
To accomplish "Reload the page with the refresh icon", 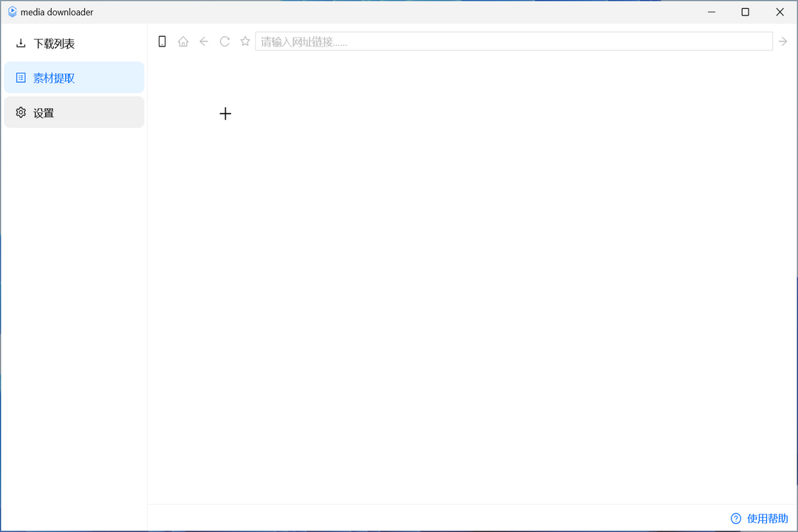I will point(225,41).
